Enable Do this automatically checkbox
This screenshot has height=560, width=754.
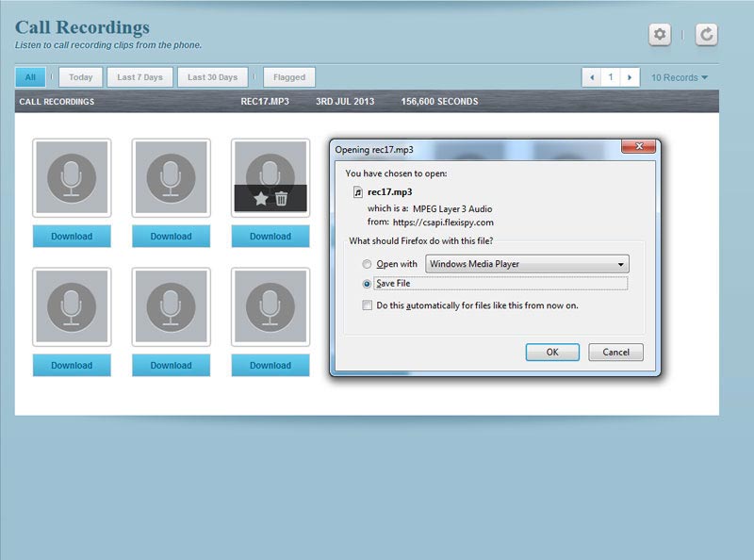(367, 305)
